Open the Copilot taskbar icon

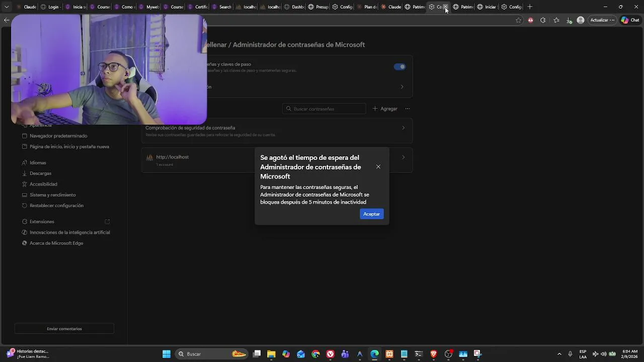(x=286, y=354)
